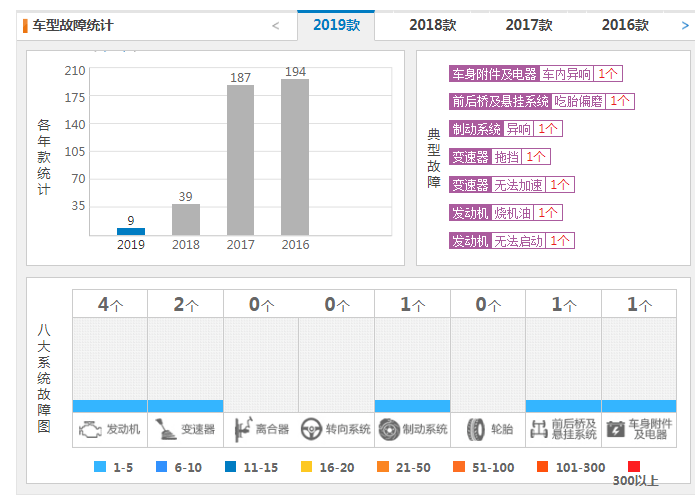Open the 2016款 tab
This screenshot has width=695, height=500.
click(625, 25)
